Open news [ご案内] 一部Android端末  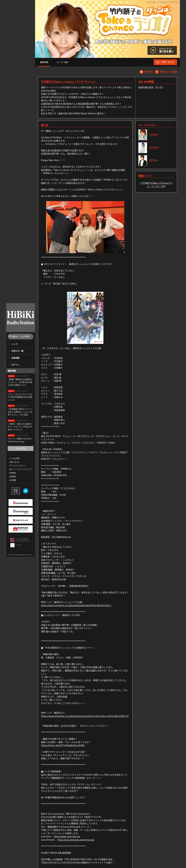pos(20,427)
